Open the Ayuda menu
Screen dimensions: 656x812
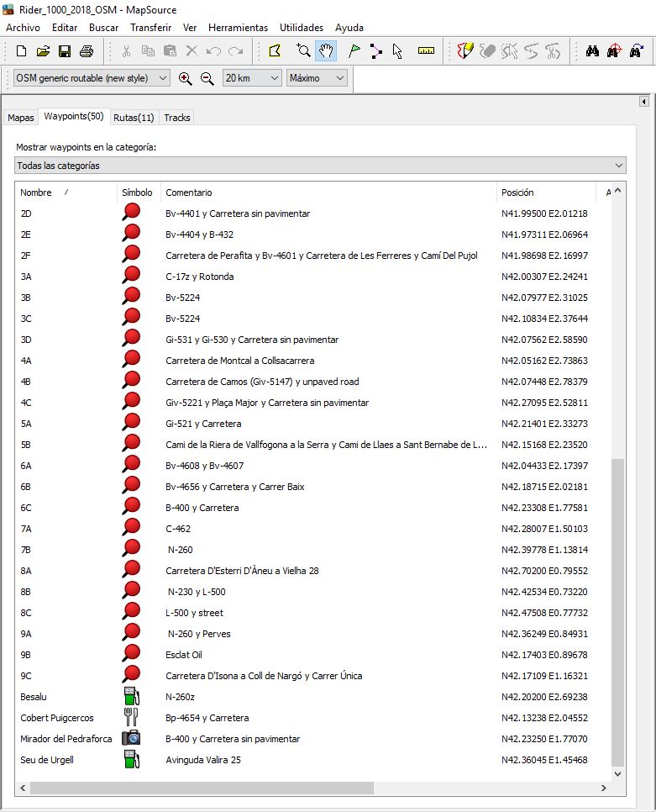coord(349,28)
